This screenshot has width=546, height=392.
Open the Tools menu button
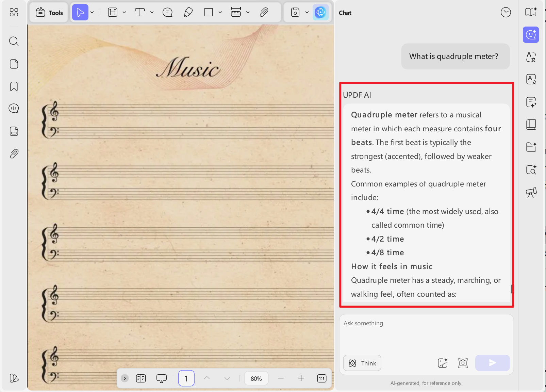coord(49,13)
